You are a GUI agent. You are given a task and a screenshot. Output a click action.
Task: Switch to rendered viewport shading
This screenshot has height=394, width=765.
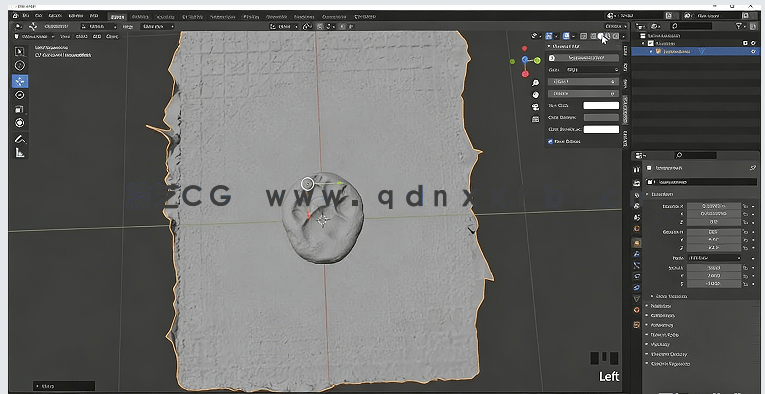[x=616, y=36]
